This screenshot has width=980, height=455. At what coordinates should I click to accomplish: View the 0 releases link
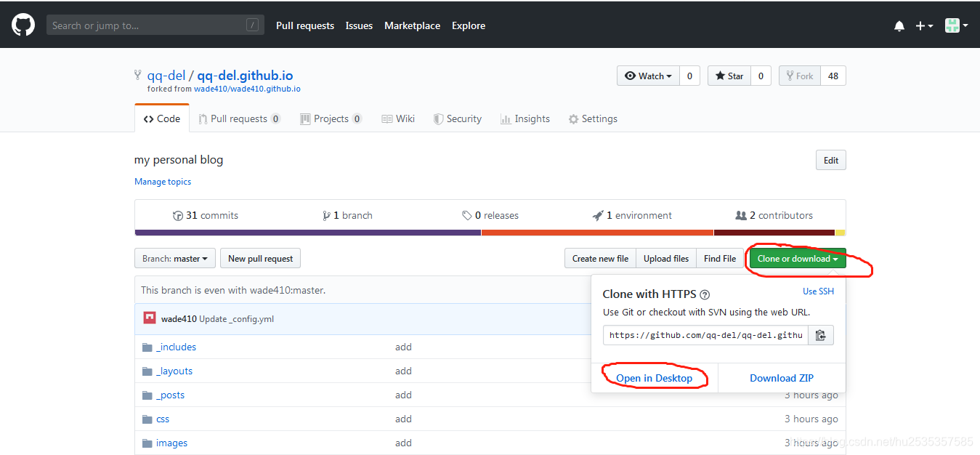point(490,215)
